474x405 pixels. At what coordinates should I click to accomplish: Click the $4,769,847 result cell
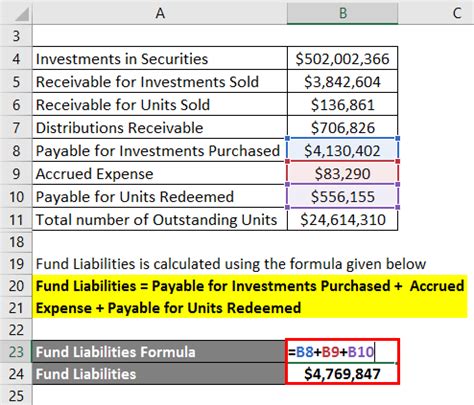tap(342, 374)
